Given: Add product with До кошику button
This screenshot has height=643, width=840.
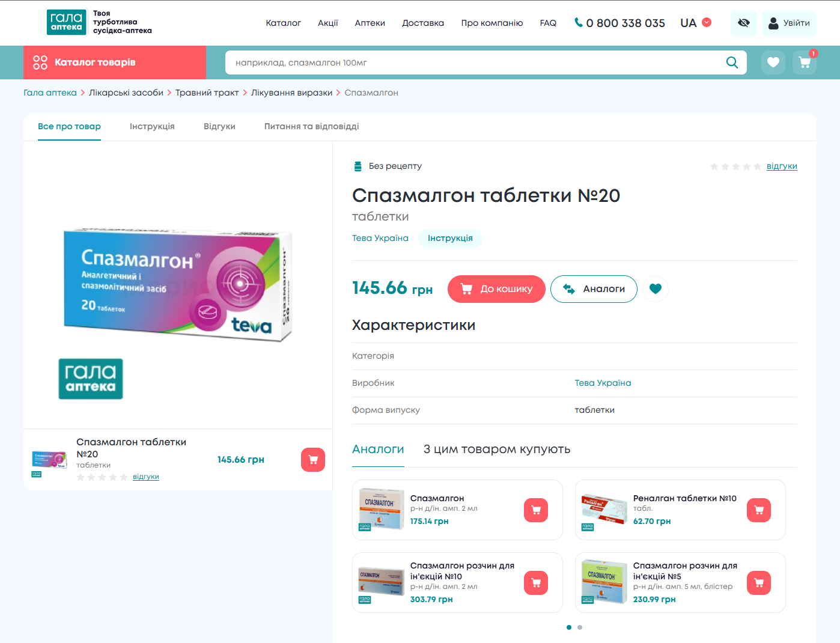Looking at the screenshot, I should [496, 289].
